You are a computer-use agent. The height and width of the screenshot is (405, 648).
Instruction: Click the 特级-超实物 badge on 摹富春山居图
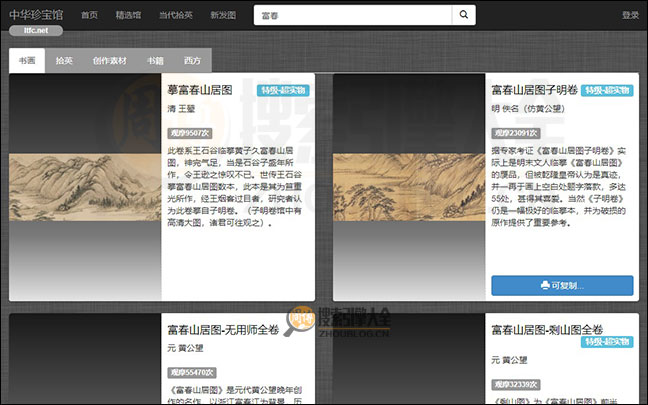[x=283, y=91]
